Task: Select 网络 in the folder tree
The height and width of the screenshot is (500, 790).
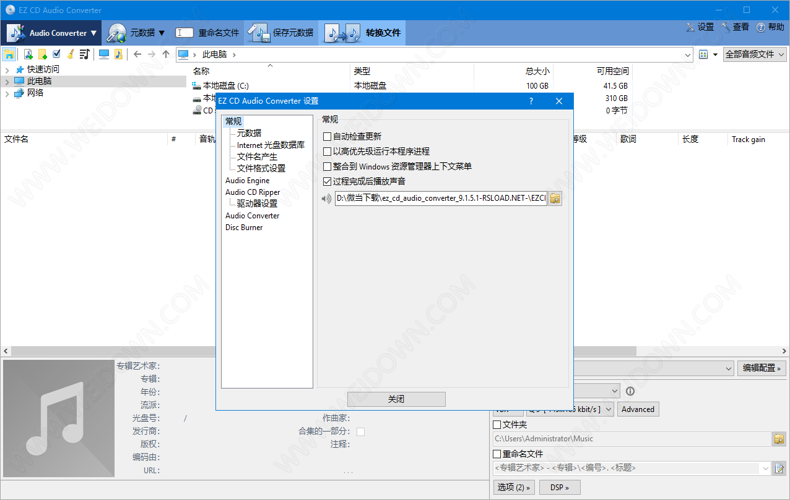Action: pyautogui.click(x=35, y=93)
